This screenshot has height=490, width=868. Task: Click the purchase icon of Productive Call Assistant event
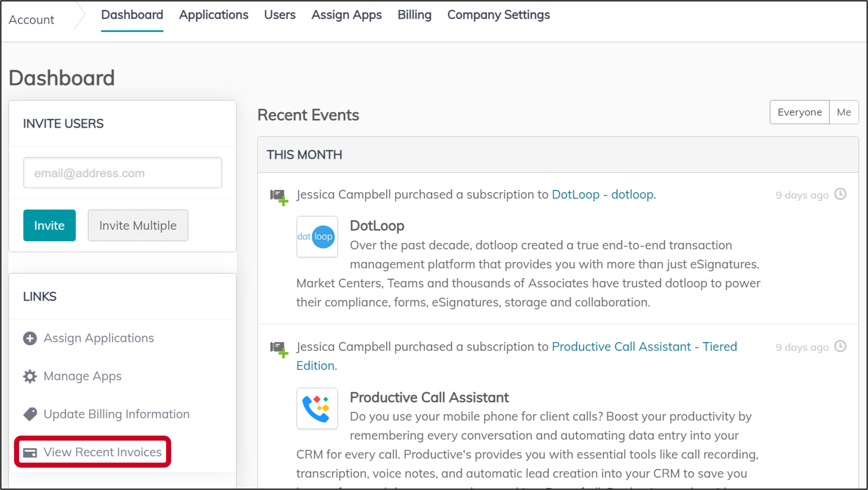click(x=279, y=349)
